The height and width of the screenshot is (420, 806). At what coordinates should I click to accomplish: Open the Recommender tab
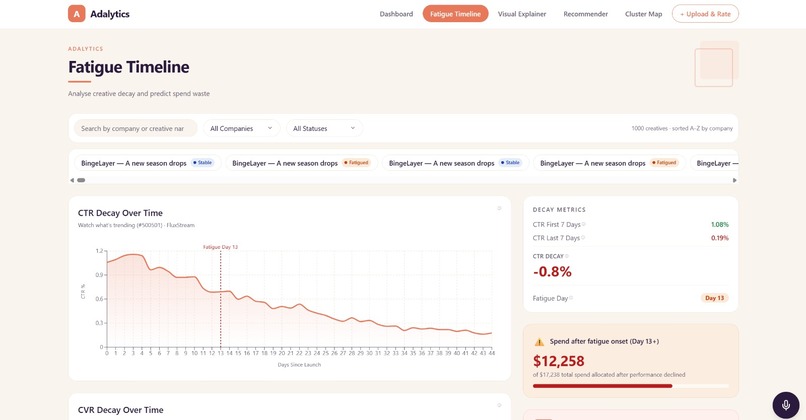(585, 14)
